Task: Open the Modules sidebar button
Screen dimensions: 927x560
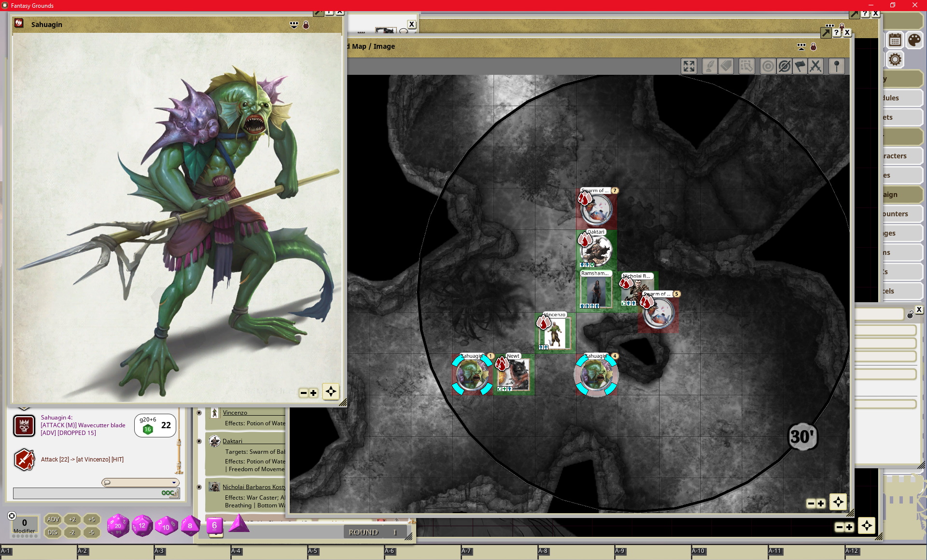Action: coord(902,98)
